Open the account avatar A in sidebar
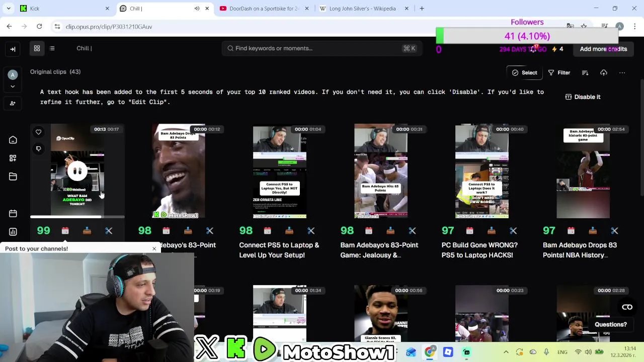 (x=13, y=75)
